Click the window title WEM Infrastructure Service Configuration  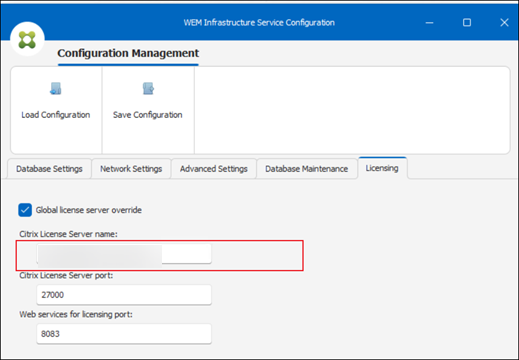pos(259,23)
